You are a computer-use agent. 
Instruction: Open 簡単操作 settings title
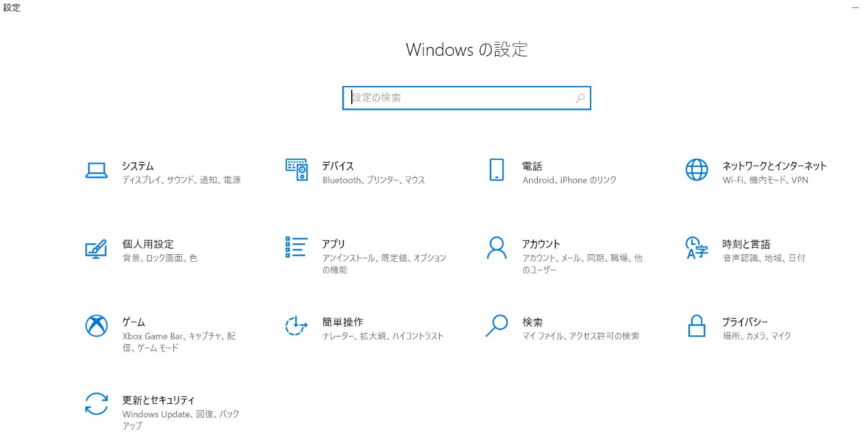click(342, 322)
